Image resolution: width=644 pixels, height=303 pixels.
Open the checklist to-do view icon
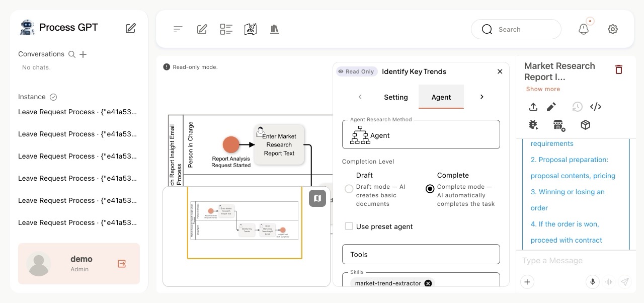[x=226, y=29]
